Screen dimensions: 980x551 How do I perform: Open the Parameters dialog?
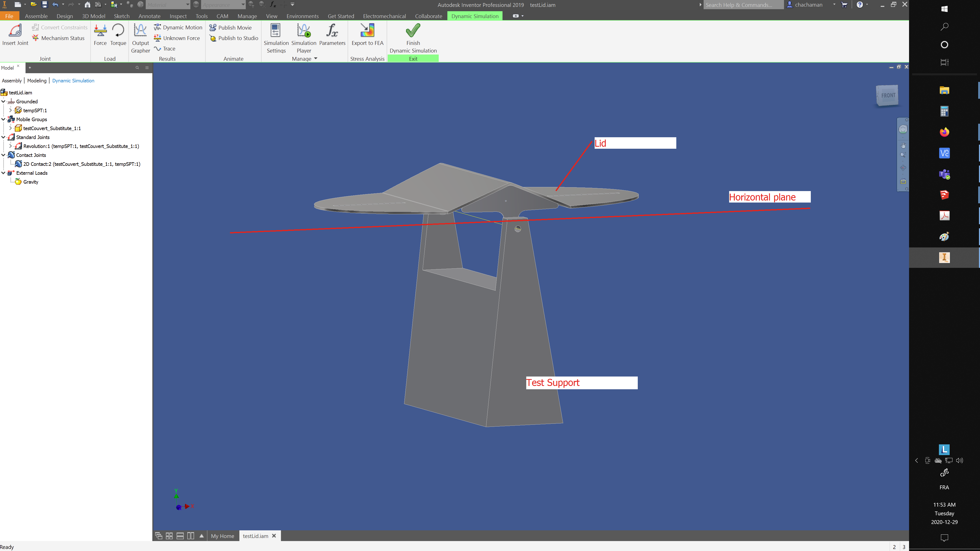tap(332, 35)
